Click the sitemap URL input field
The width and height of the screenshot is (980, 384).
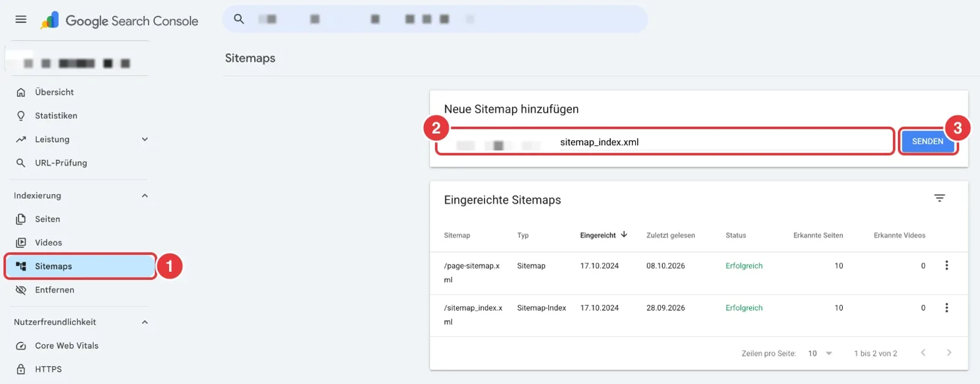click(665, 141)
